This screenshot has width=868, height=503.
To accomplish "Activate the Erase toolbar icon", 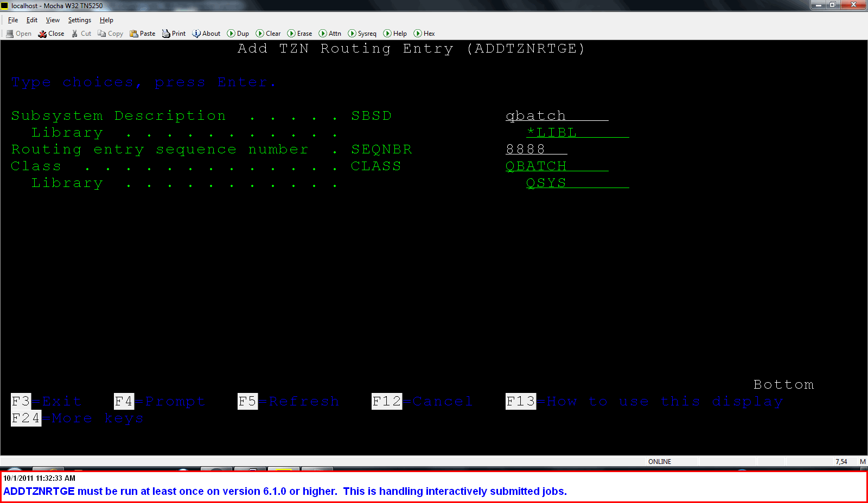I will tap(299, 33).
